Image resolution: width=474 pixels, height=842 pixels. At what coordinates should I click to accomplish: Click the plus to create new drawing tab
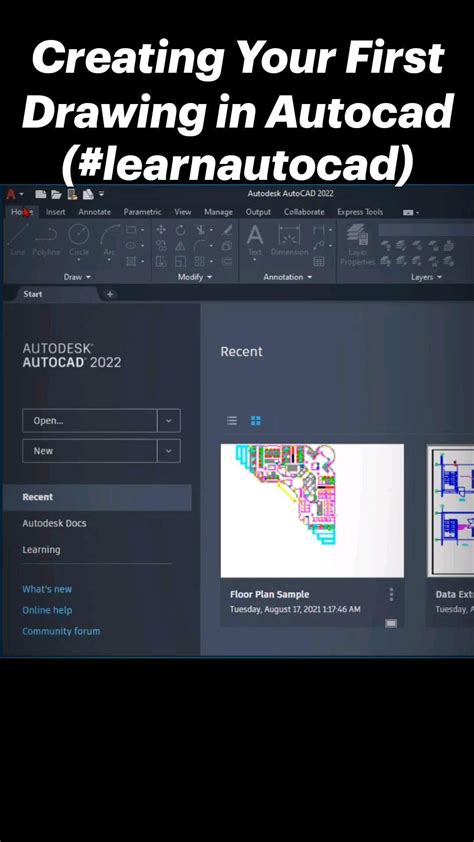coord(110,294)
